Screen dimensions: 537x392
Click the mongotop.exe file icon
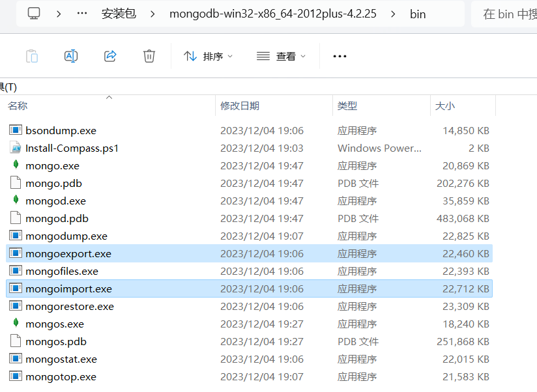click(16, 376)
